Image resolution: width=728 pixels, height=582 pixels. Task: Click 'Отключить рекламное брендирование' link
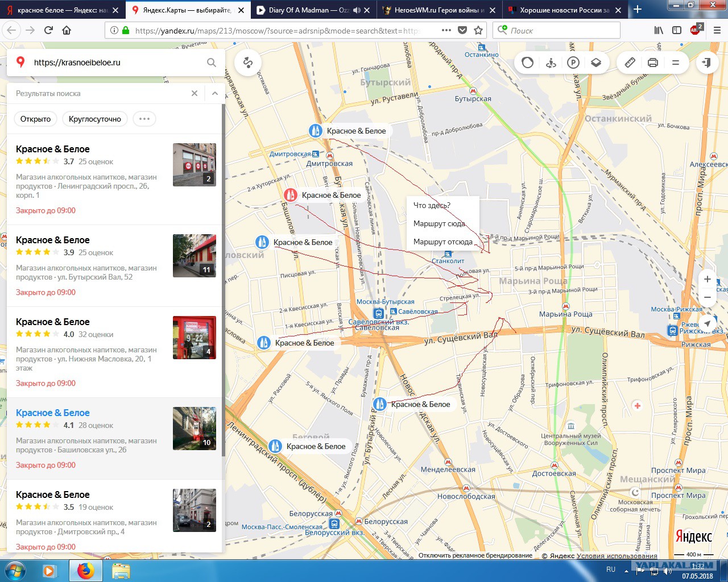(475, 555)
